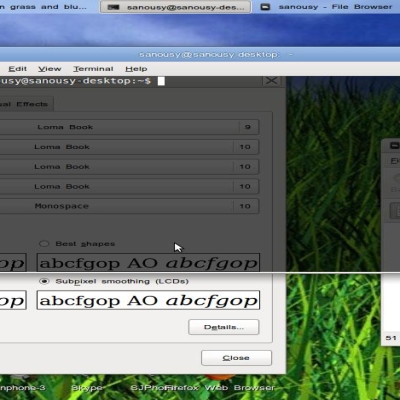Viewport: 400px width, 400px height.
Task: Click the 51 status text in the right window
Action: click(391, 338)
